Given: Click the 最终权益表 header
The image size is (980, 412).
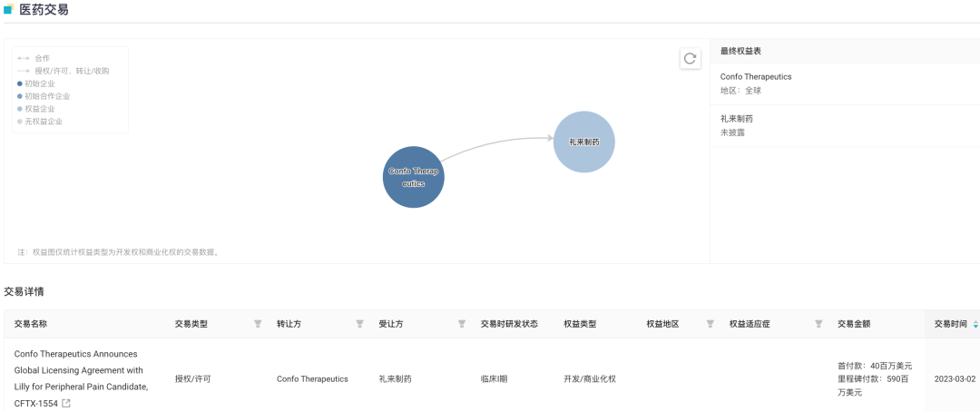Looking at the screenshot, I should [x=740, y=51].
